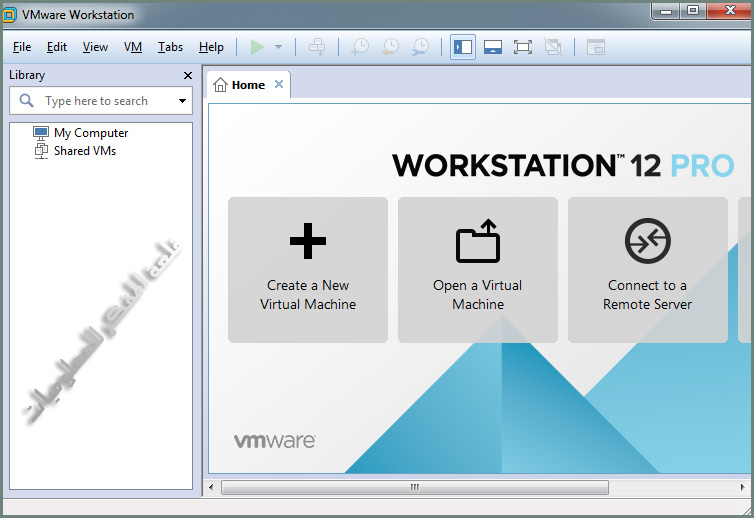Click the VMware Workstation title bar icon
Screen dimensions: 754x518
click(10, 15)
